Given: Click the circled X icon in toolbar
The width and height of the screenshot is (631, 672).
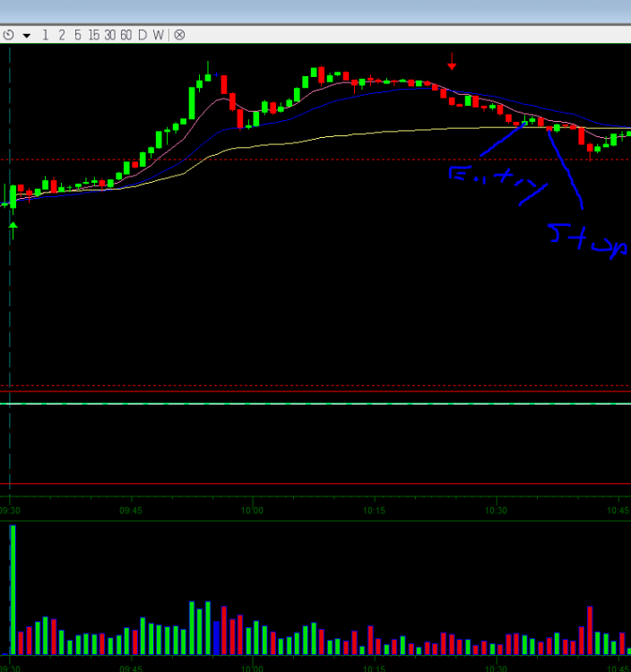Looking at the screenshot, I should 179,35.
